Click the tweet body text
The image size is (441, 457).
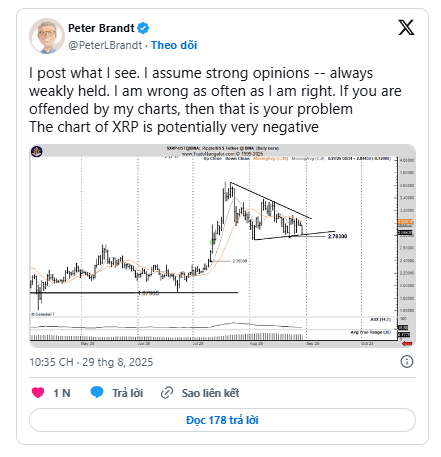coord(215,100)
